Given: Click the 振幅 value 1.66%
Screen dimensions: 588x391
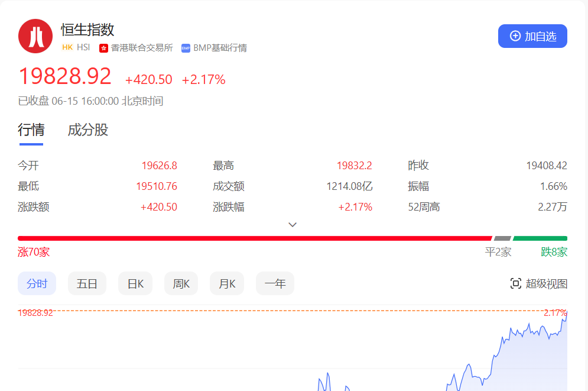Looking at the screenshot, I should click(x=554, y=186).
